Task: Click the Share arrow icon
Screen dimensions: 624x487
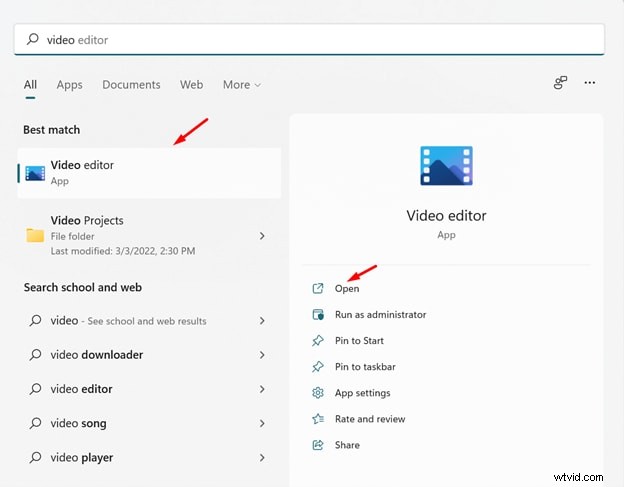Action: 318,445
